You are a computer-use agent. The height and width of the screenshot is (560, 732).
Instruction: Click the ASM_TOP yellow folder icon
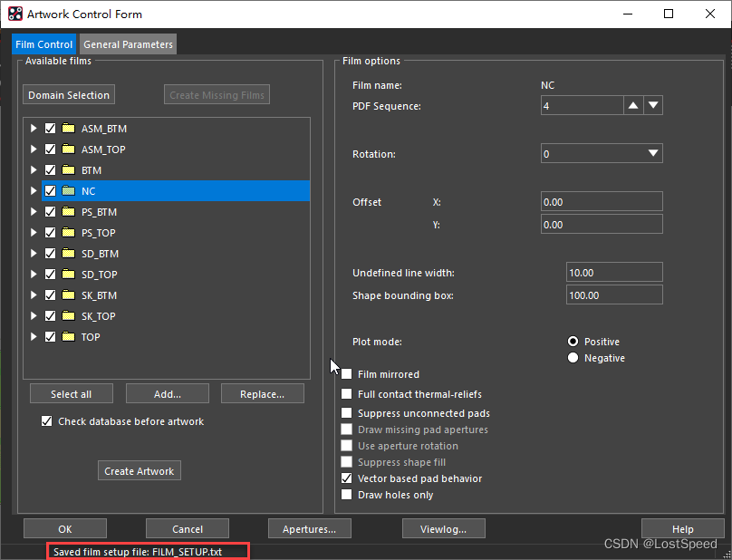[68, 150]
